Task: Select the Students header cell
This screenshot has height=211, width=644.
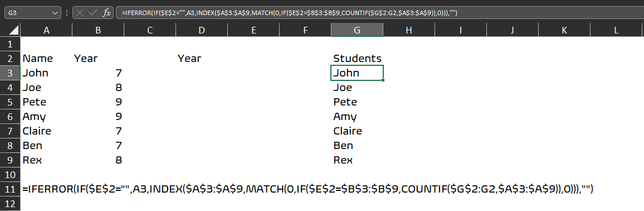Action: [x=357, y=59]
